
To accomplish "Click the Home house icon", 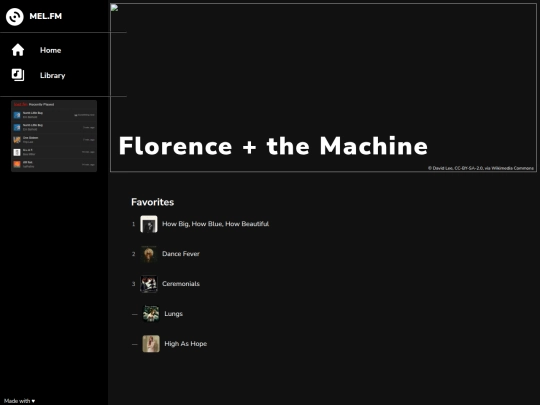I will click(x=18, y=50).
